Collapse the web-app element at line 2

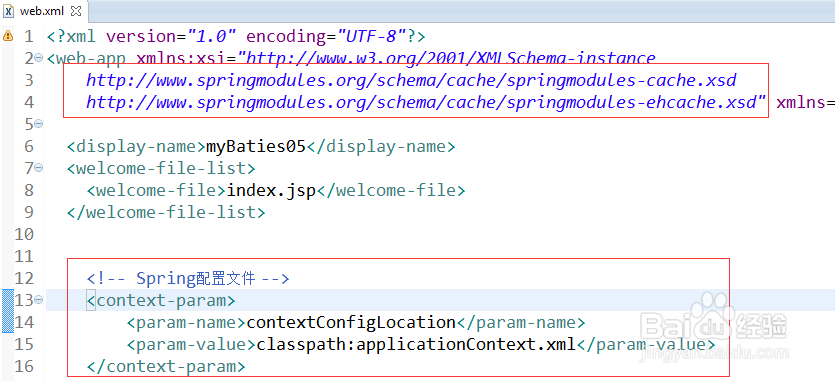[38, 58]
